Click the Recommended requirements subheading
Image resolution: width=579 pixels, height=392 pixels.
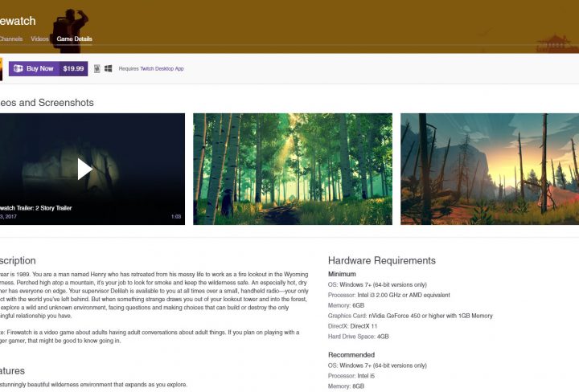click(x=351, y=354)
